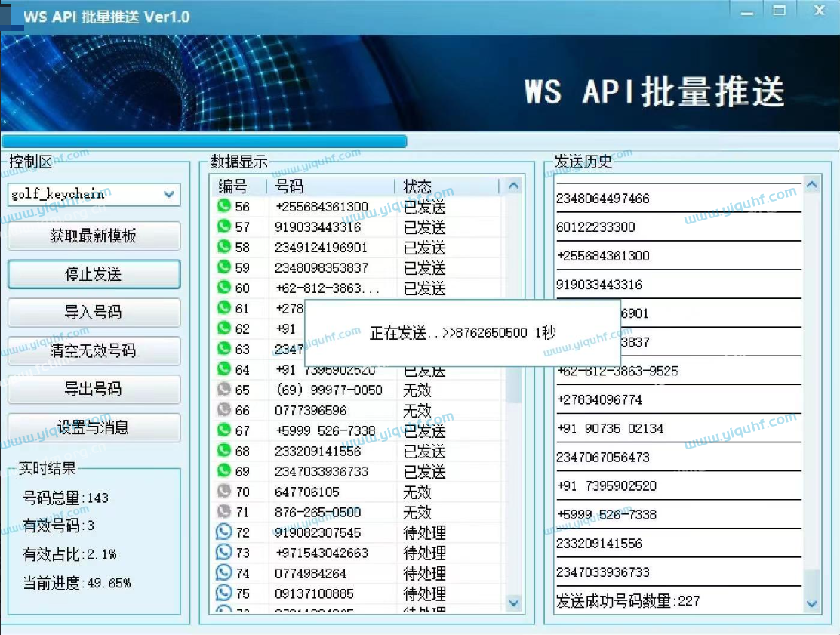Select number 647706105 in row 70
Image resolution: width=840 pixels, height=635 pixels.
(307, 492)
